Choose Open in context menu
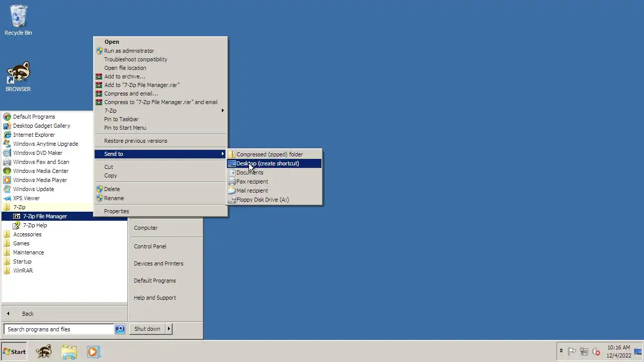 pos(160,42)
